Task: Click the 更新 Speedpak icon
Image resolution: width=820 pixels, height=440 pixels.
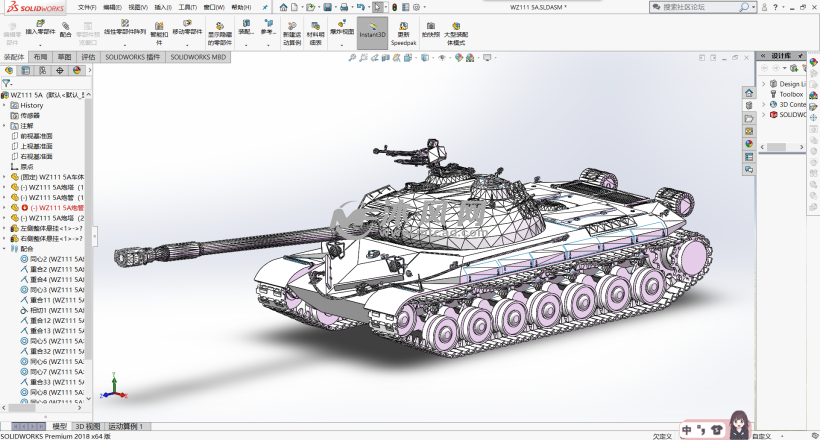Action: (402, 33)
